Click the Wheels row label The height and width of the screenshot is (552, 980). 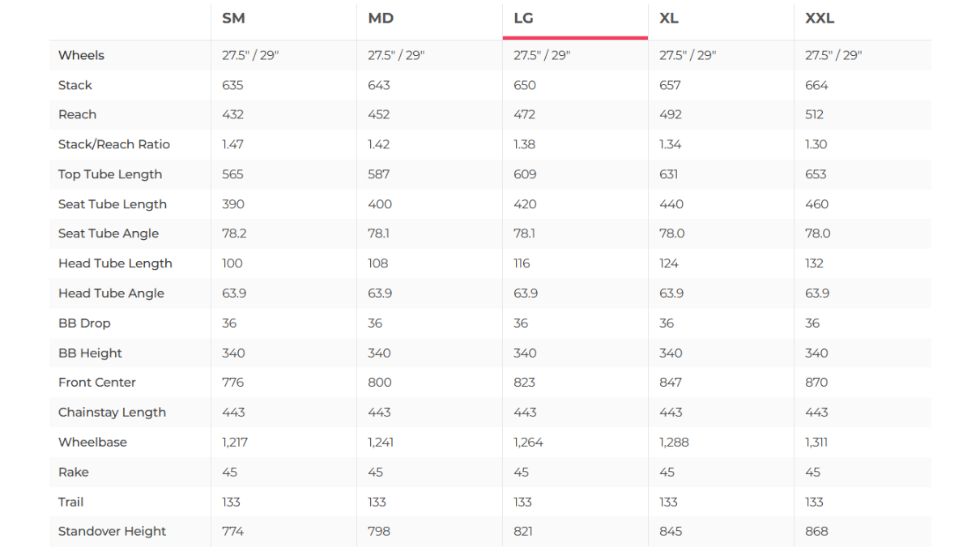point(81,55)
